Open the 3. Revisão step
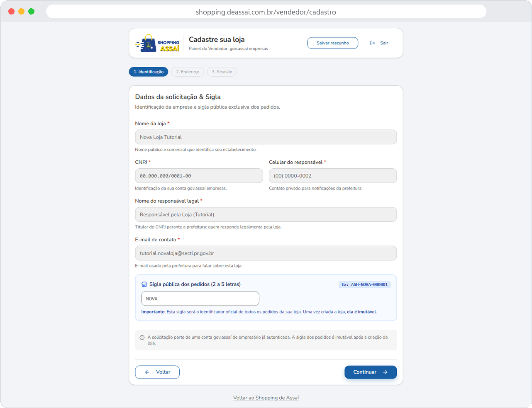 [x=222, y=72]
